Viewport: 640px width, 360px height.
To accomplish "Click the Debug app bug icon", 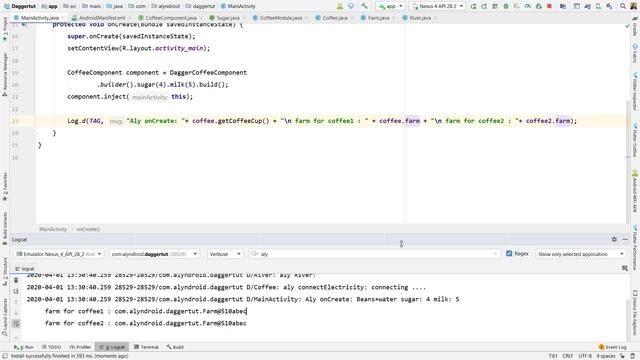I will click(x=506, y=6).
